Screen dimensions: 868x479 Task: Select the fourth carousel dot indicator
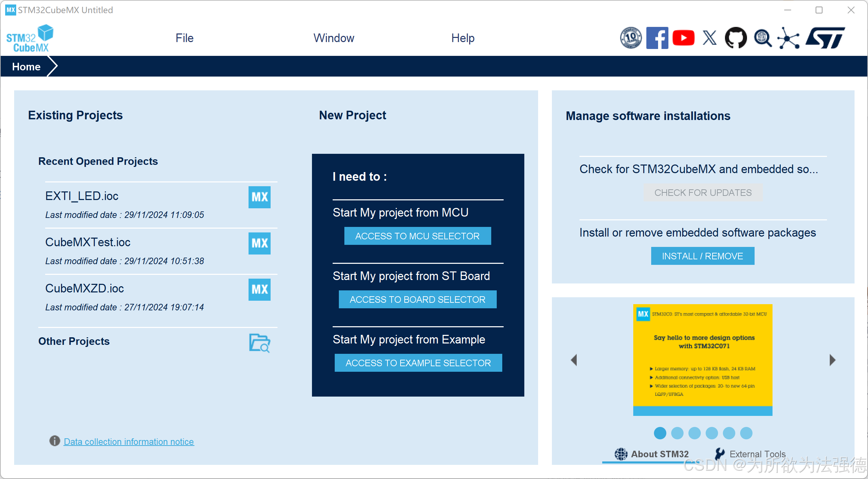pyautogui.click(x=711, y=433)
